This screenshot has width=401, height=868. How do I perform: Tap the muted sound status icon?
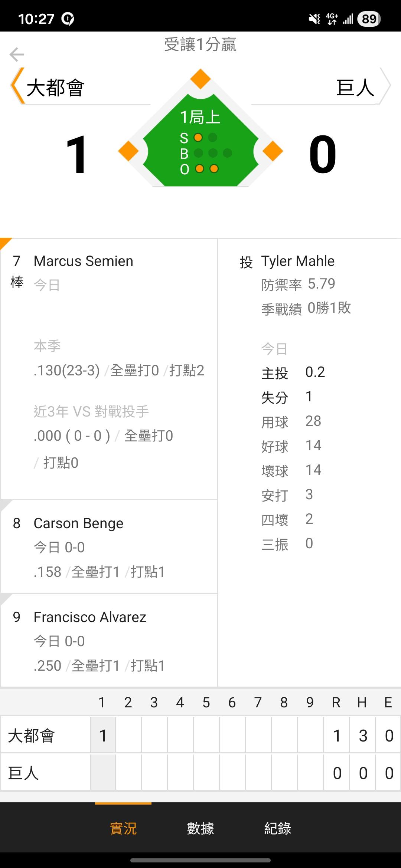click(314, 19)
